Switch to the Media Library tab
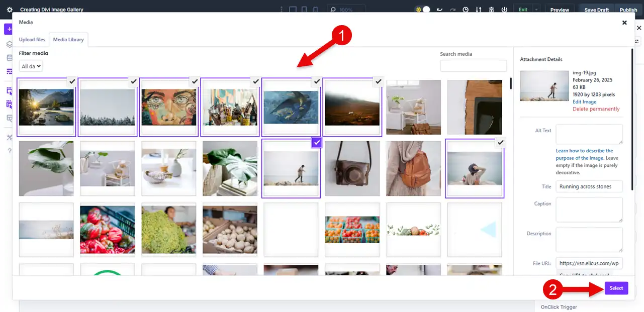The height and width of the screenshot is (312, 644). coord(68,40)
